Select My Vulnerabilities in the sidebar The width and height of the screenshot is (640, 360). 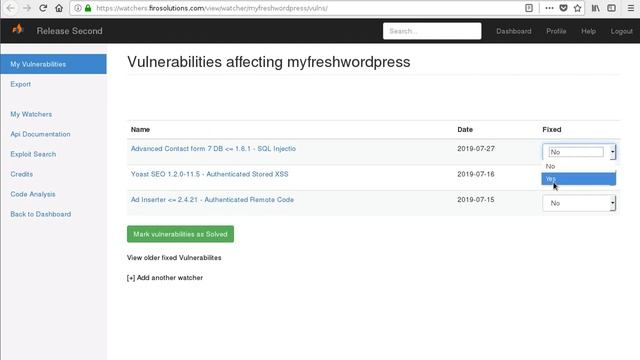tap(53, 64)
